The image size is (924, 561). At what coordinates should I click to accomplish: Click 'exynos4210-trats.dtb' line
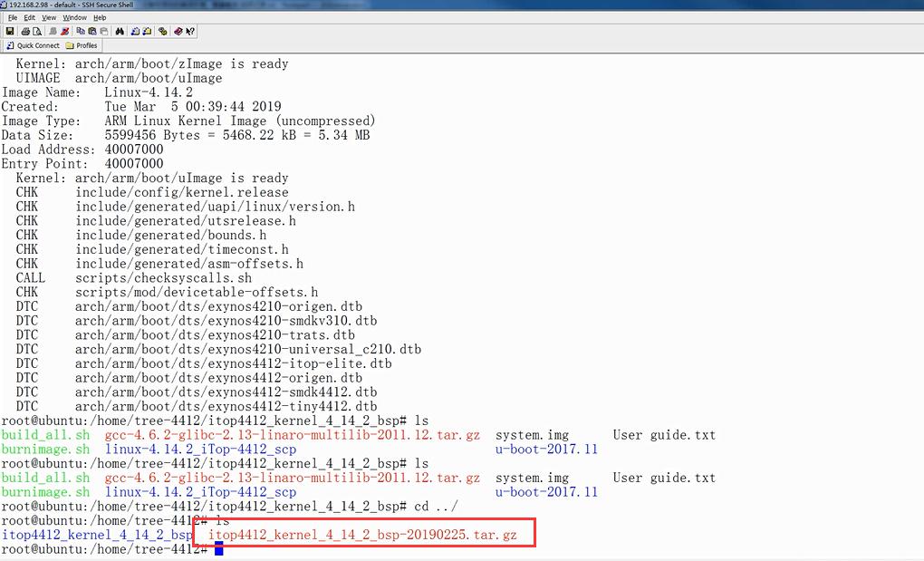215,335
